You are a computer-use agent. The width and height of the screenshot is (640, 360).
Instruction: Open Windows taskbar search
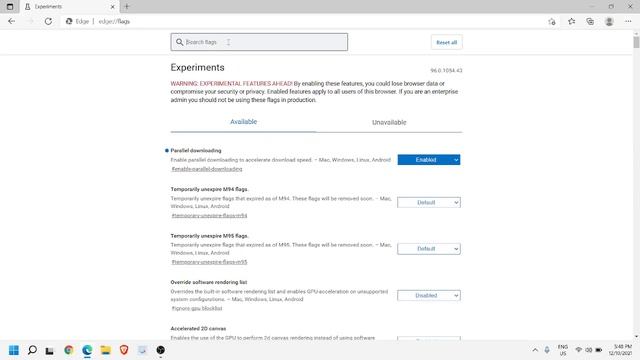click(x=32, y=350)
